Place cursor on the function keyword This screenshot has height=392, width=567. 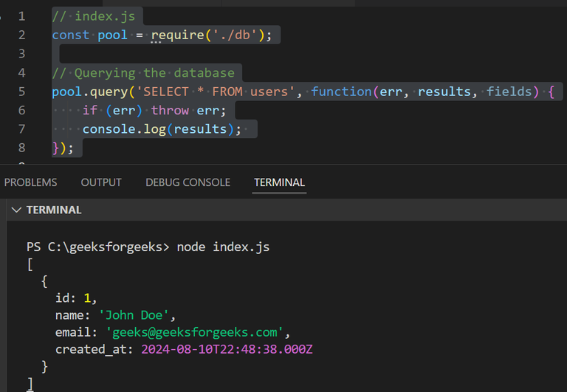point(341,92)
